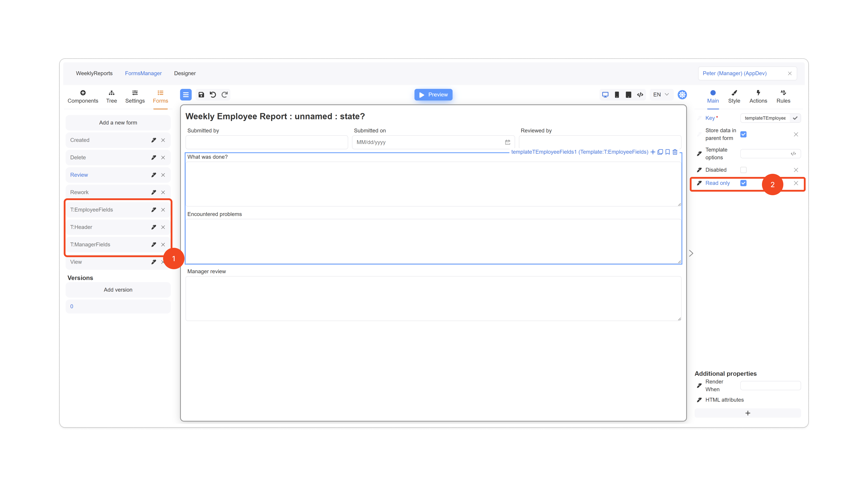Click the clone icon on templateTEmployeeFields1
Screen dimensions: 868x488
pyautogui.click(x=660, y=152)
